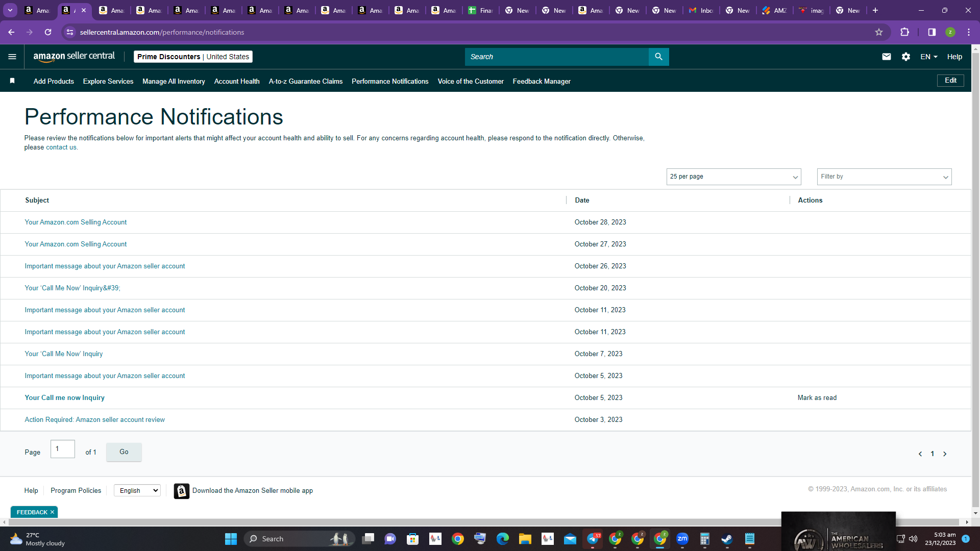Viewport: 980px width, 551px height.
Task: Go to Manage All Inventory
Action: (x=174, y=81)
